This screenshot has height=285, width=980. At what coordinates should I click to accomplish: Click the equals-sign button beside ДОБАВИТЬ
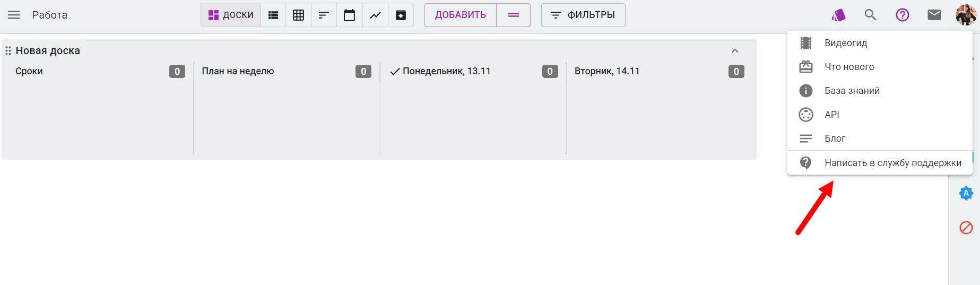514,15
